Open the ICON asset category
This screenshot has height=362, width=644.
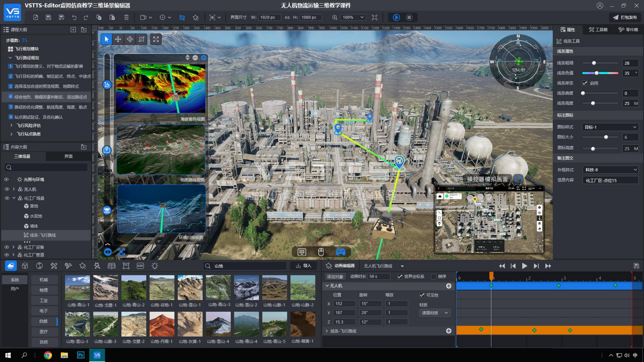[x=140, y=266]
